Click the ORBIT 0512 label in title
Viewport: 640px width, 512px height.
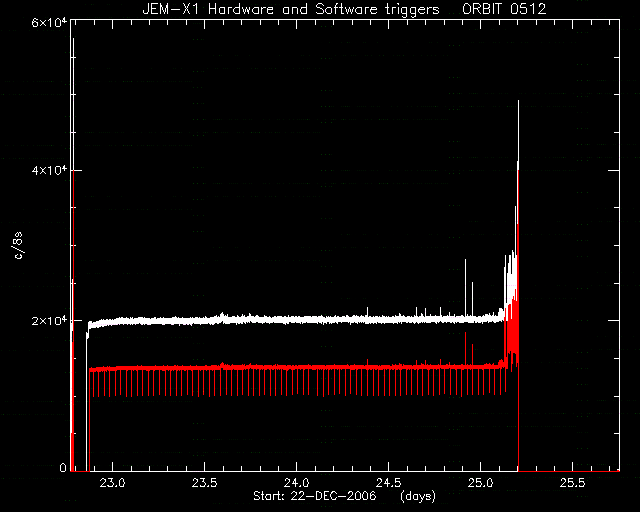point(504,9)
